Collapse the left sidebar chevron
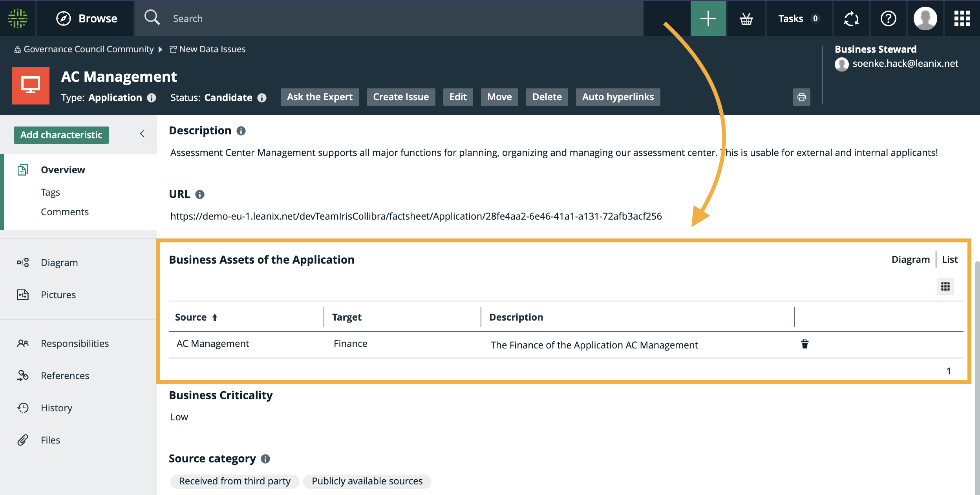 coord(142,134)
